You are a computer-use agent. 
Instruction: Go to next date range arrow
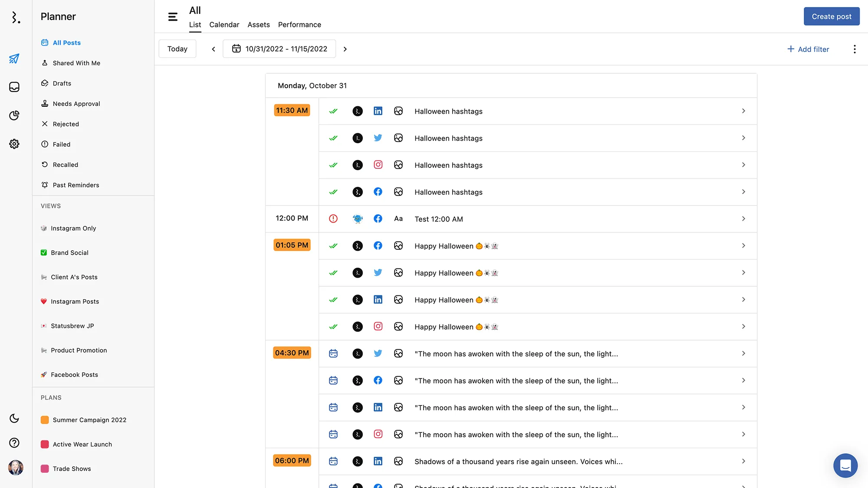[345, 49]
